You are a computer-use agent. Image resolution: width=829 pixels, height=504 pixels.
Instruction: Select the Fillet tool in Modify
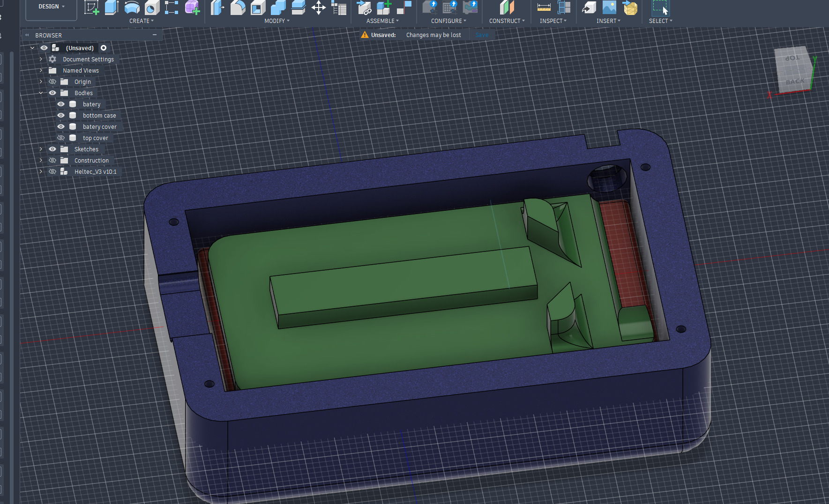click(x=238, y=7)
